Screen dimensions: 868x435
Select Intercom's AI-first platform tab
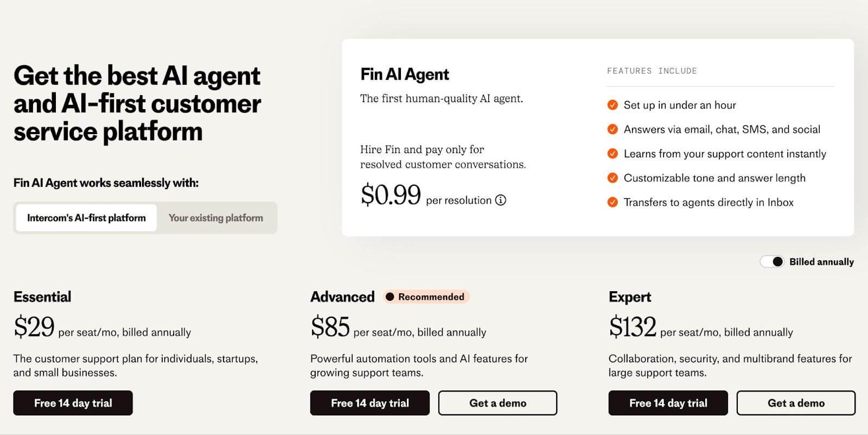[86, 218]
